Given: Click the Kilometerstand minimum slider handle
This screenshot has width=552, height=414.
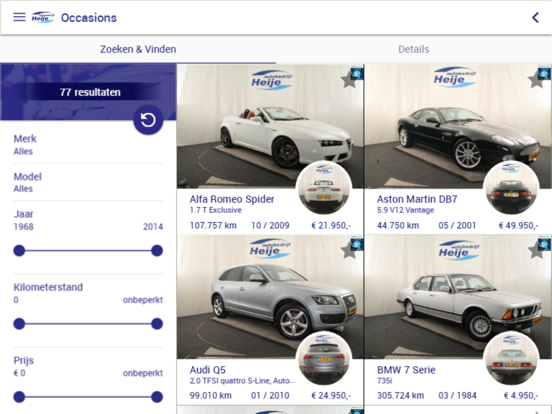Looking at the screenshot, I should point(19,324).
